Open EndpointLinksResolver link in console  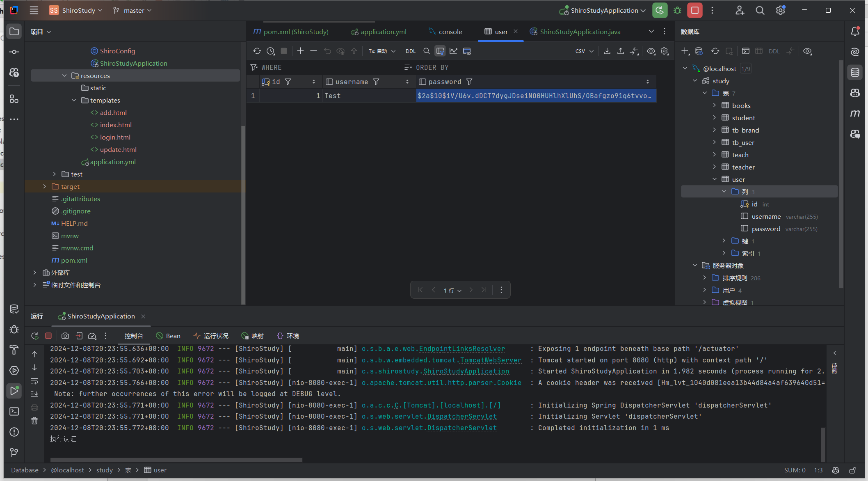[462, 349]
